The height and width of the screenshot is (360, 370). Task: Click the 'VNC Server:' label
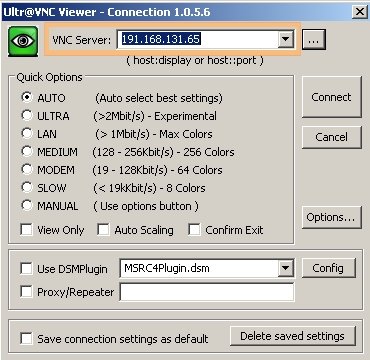coord(81,40)
